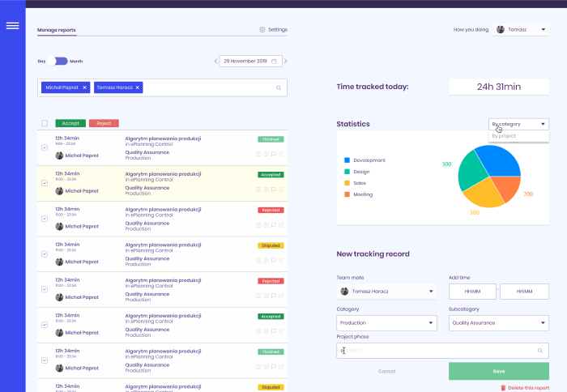567x392 pixels.
Task: Toggle the checkbox of the second Rejected row
Action: tap(45, 289)
